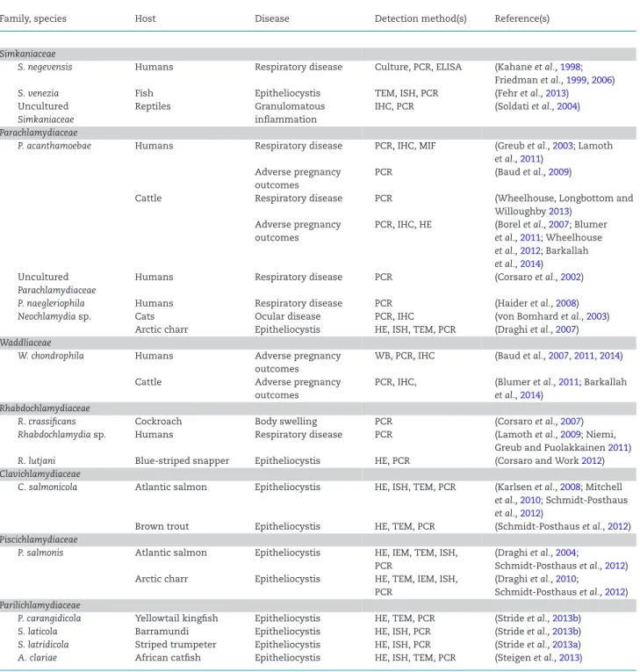640x672 pixels.
Task: Follow the Corsaro et al. 2007 citation link
Action: point(571,422)
